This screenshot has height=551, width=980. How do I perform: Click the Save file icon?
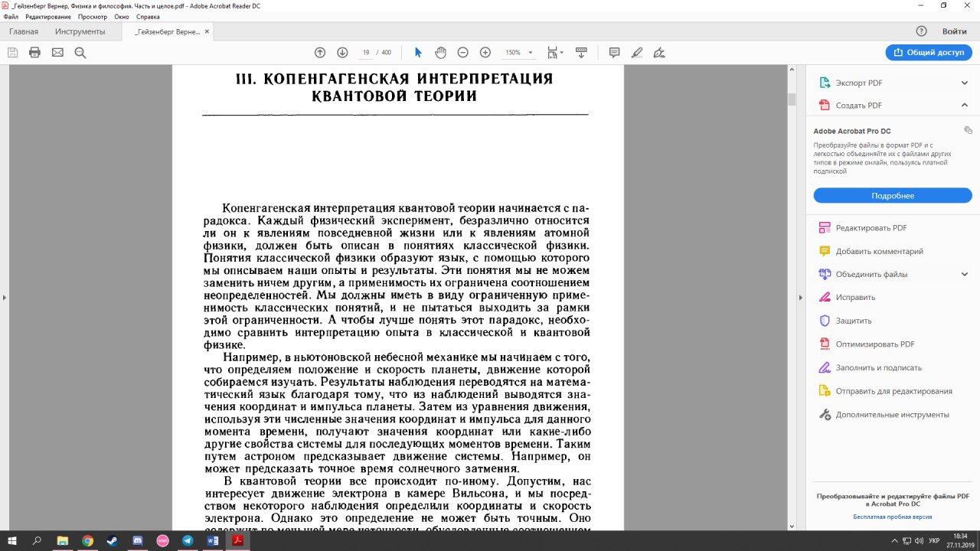[12, 52]
